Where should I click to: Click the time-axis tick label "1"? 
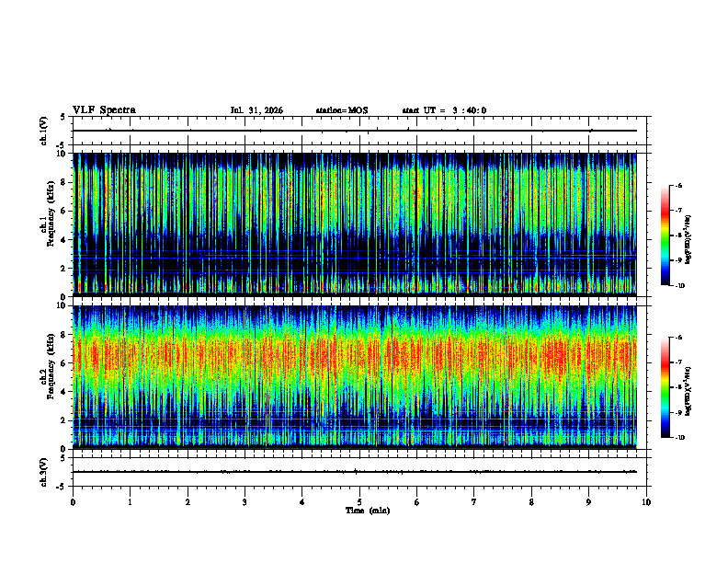tap(130, 502)
